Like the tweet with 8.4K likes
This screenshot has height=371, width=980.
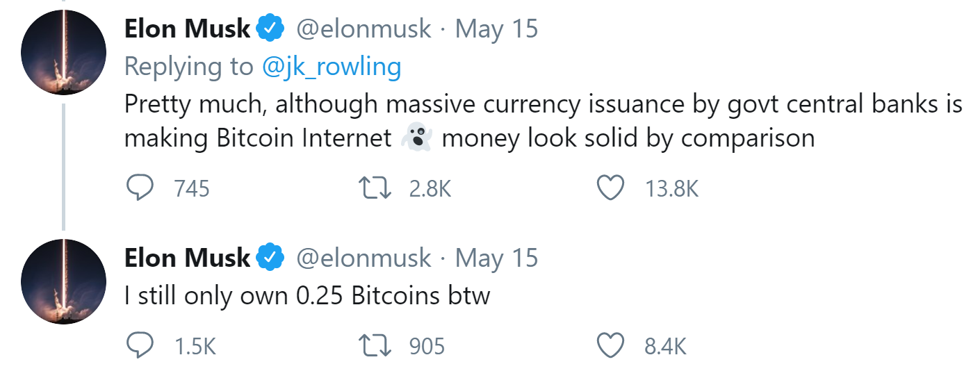[x=611, y=345]
